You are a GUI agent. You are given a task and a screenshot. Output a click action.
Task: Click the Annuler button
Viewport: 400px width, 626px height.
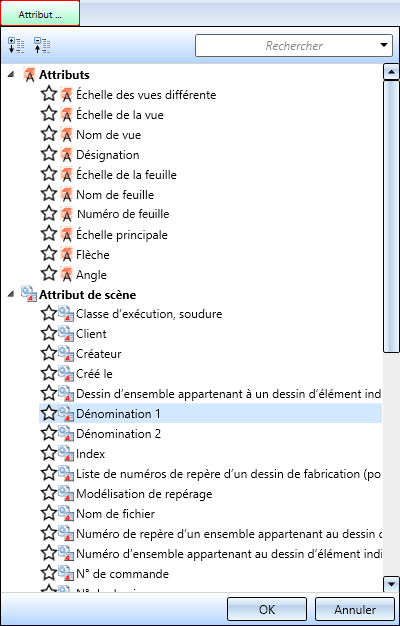pos(355,610)
